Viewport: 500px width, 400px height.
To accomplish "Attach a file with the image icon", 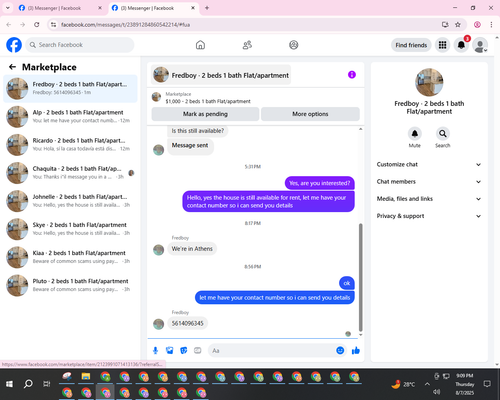I will [x=170, y=350].
